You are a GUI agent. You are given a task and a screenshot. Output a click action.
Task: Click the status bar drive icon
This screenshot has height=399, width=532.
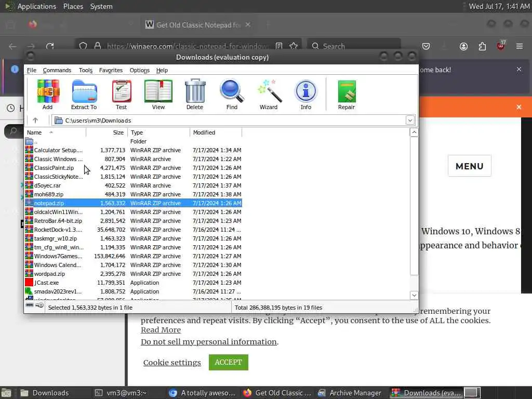tap(30, 305)
